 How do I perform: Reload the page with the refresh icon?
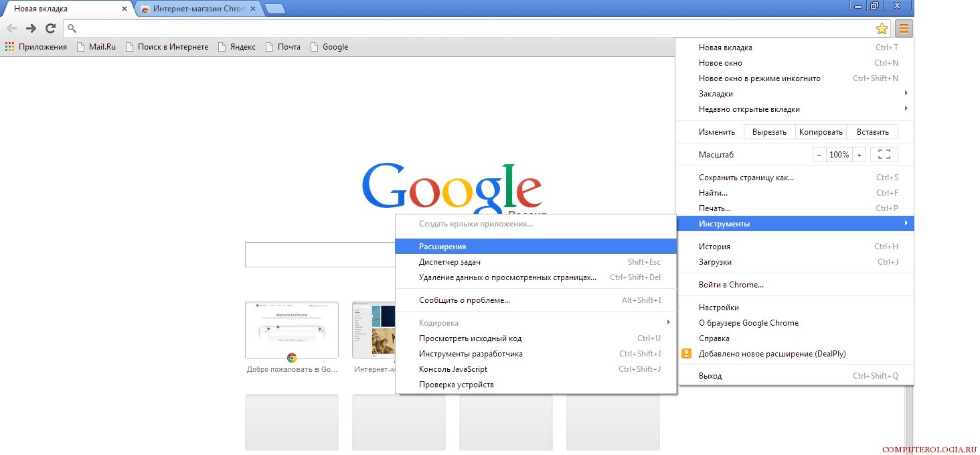point(50,28)
